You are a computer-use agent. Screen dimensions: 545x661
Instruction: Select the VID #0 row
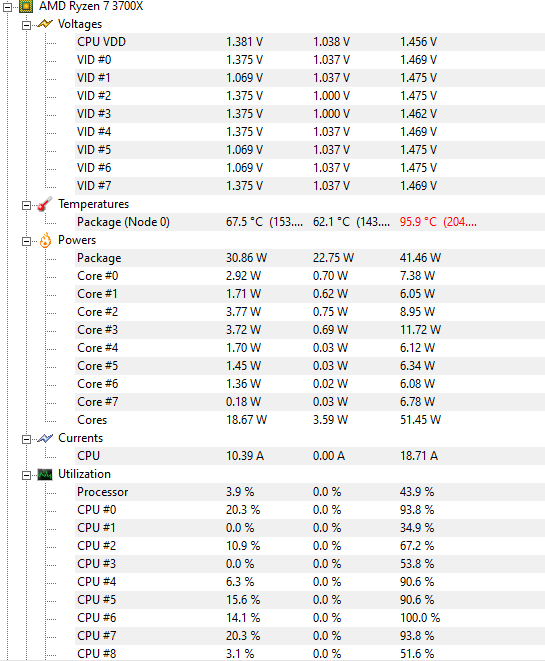coord(309,60)
